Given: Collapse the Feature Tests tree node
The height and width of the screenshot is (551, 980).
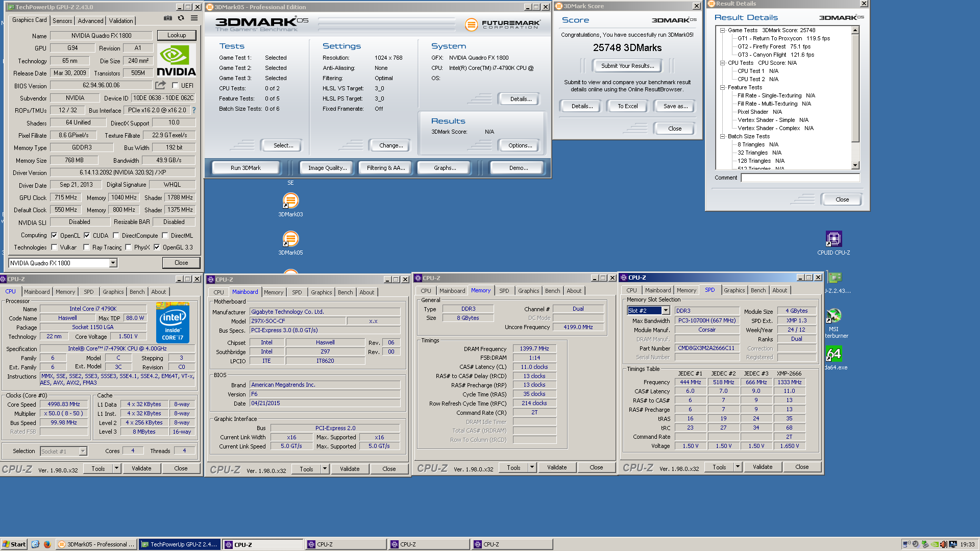Looking at the screenshot, I should pos(722,87).
